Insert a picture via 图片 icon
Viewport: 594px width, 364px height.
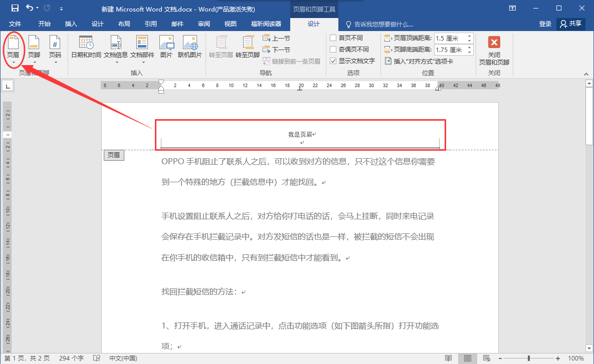(166, 47)
